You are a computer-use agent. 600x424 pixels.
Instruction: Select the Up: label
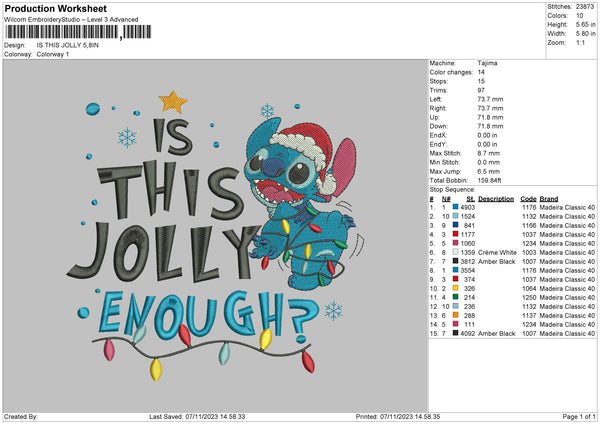point(434,117)
